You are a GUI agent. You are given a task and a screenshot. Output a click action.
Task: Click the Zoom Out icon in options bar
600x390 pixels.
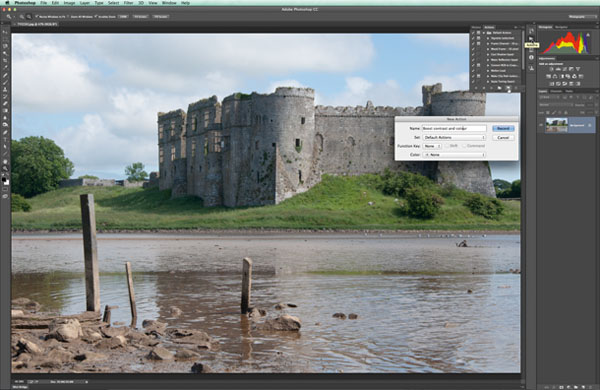(x=29, y=16)
